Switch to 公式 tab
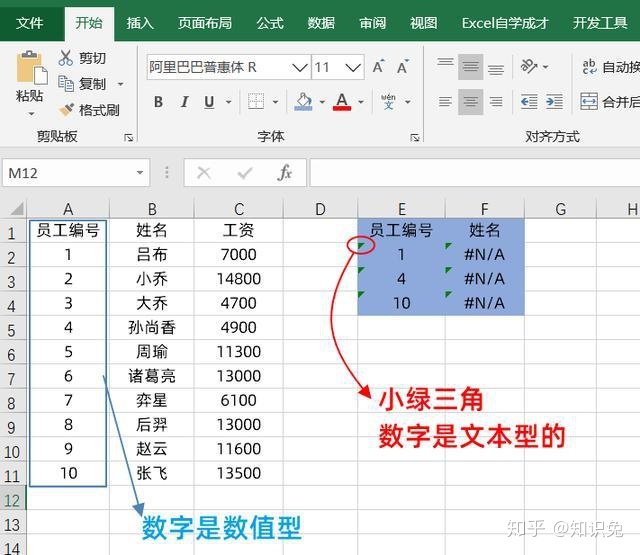 270,23
